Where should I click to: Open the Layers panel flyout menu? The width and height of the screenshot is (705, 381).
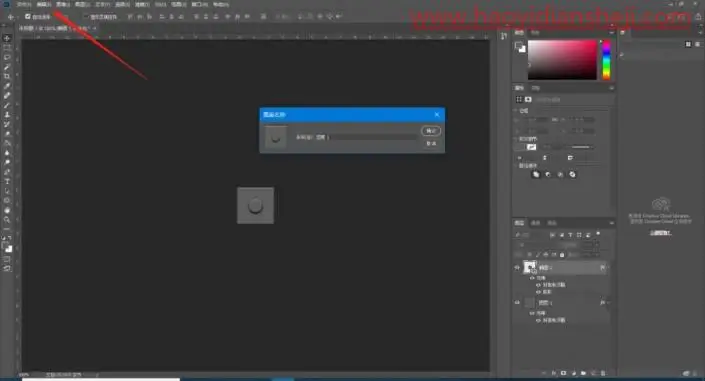pos(611,223)
